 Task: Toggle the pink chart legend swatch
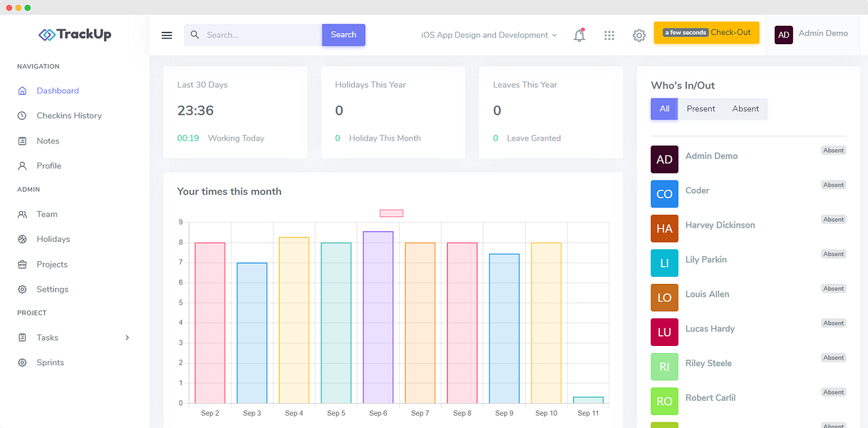coord(391,213)
